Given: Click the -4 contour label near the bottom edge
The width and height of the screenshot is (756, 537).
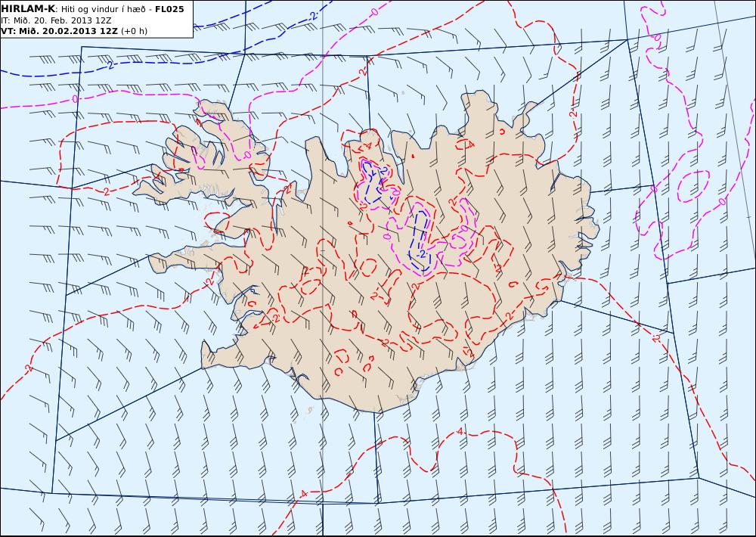Looking at the screenshot, I should [303, 493].
